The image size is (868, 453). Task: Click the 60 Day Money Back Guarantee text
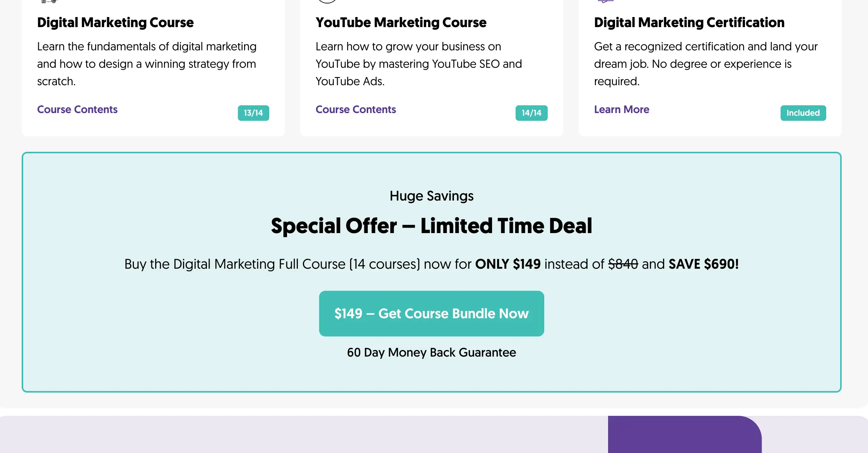click(x=431, y=352)
